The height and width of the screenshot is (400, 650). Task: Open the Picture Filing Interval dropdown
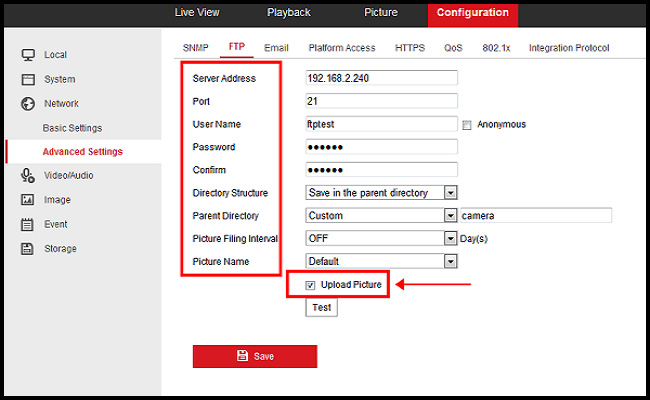450,238
